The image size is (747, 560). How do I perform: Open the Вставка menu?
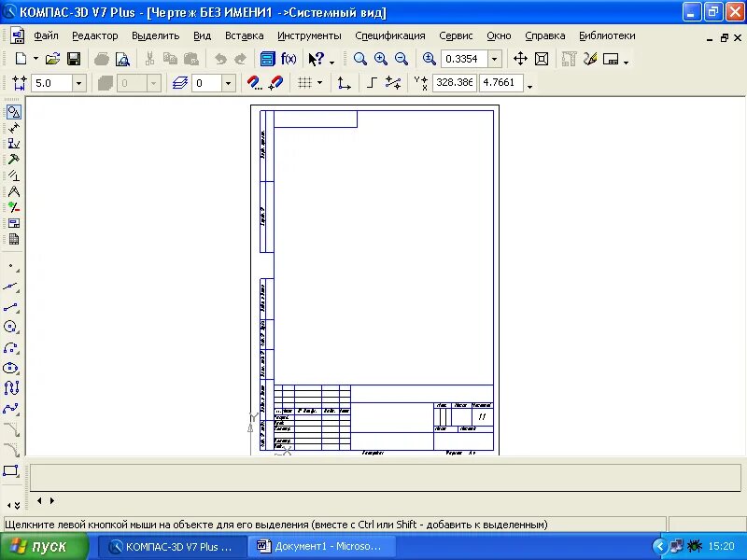point(245,35)
